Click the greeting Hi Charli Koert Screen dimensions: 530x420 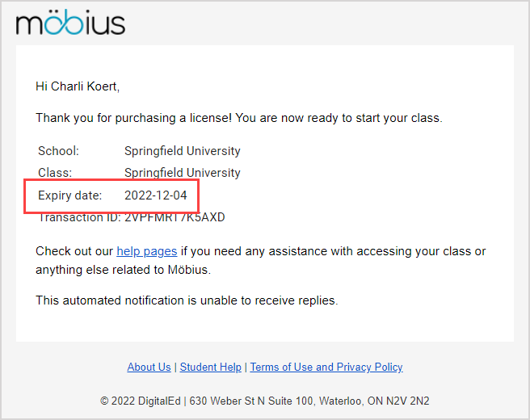(78, 86)
